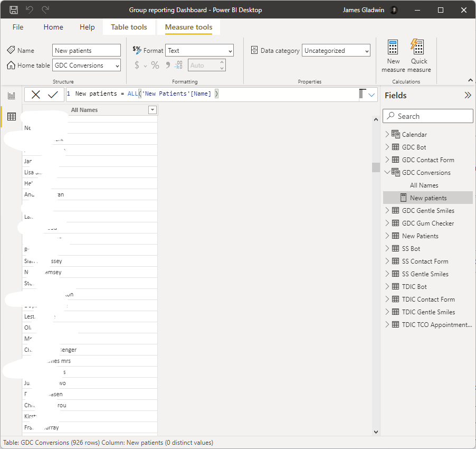Click the Calendar table icon

pos(396,134)
